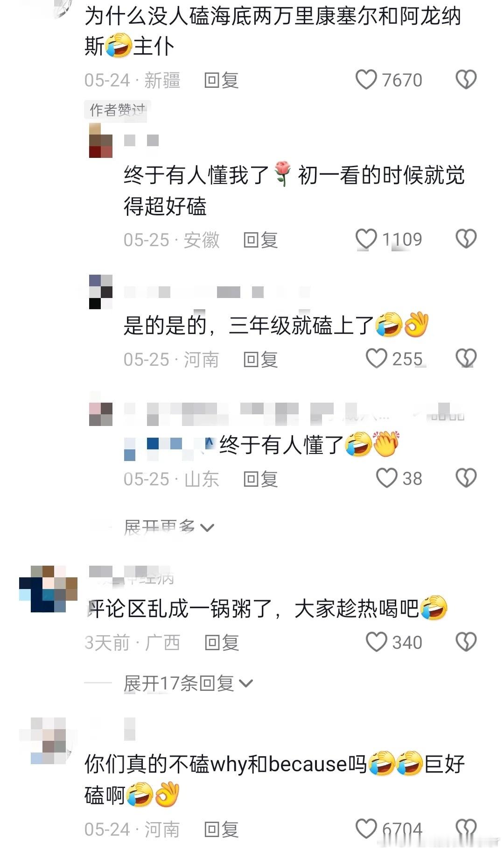The height and width of the screenshot is (852, 504).
Task: Expand 展开更多 to show more replies
Action: (168, 527)
